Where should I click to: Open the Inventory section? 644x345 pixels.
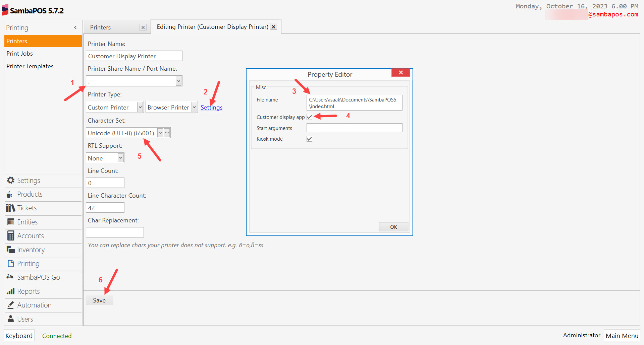(10, 250)
